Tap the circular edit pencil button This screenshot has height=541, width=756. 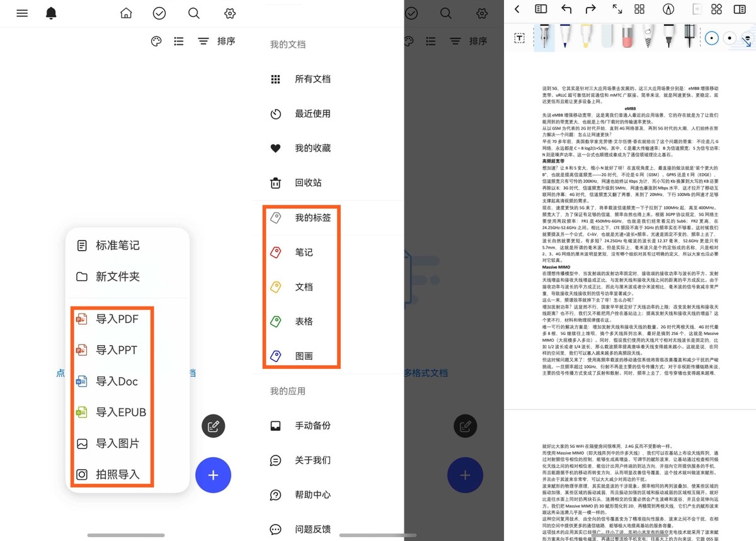pos(213,426)
